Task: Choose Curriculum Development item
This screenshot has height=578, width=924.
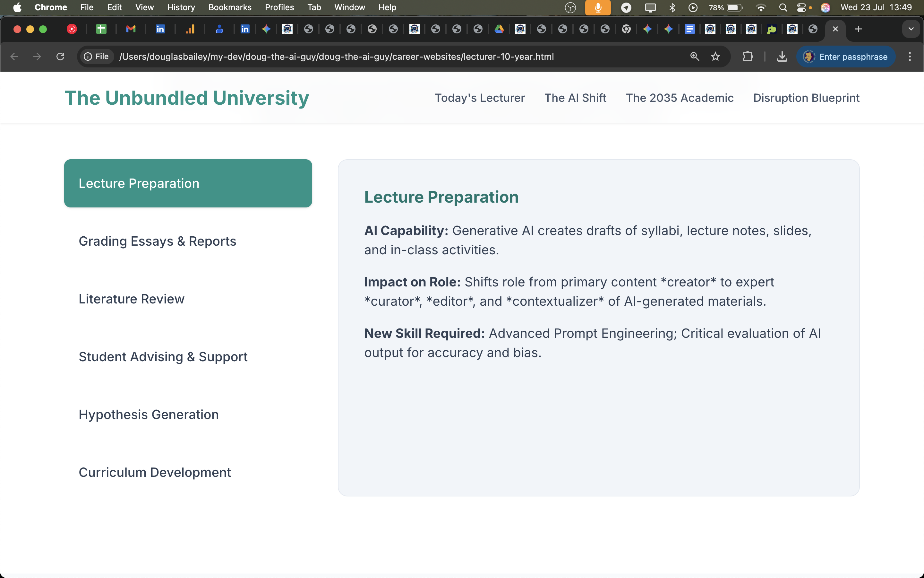Action: tap(188, 472)
